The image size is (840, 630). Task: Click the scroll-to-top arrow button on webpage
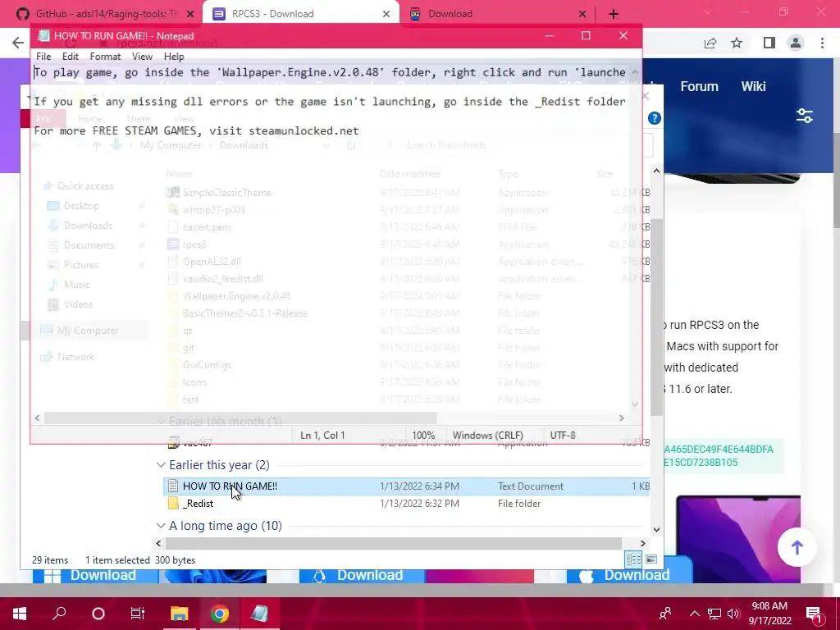pos(797,547)
